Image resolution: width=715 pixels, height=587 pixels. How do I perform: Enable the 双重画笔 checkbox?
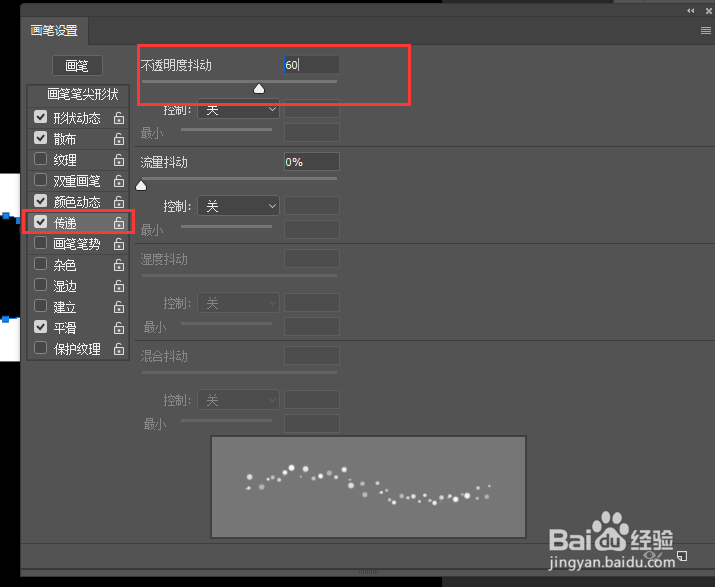[x=41, y=180]
